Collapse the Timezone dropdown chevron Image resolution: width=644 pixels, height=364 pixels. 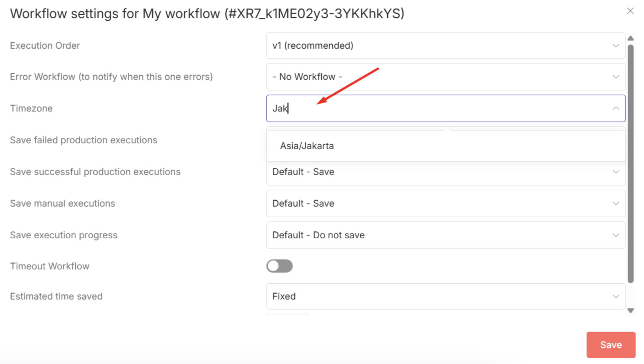615,108
